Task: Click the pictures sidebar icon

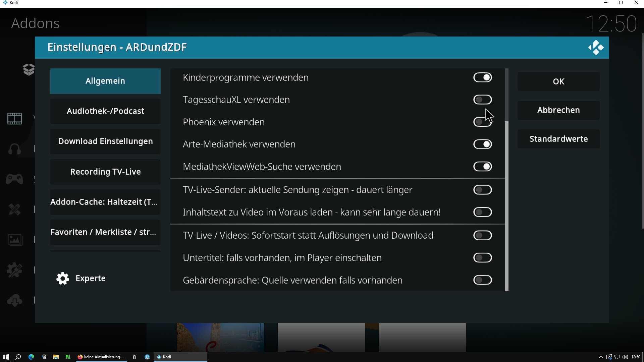Action: [x=15, y=240]
